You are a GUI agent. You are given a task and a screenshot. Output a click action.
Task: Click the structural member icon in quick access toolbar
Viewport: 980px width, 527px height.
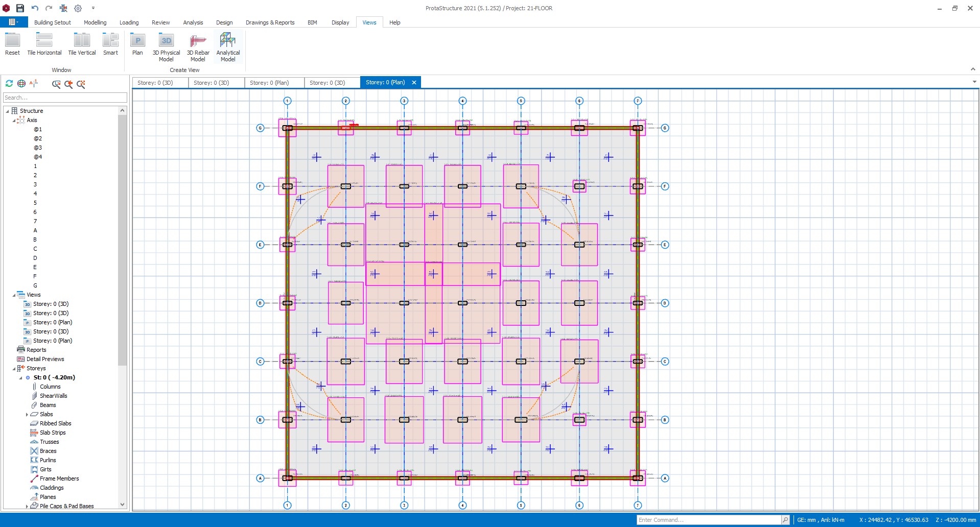pos(63,8)
